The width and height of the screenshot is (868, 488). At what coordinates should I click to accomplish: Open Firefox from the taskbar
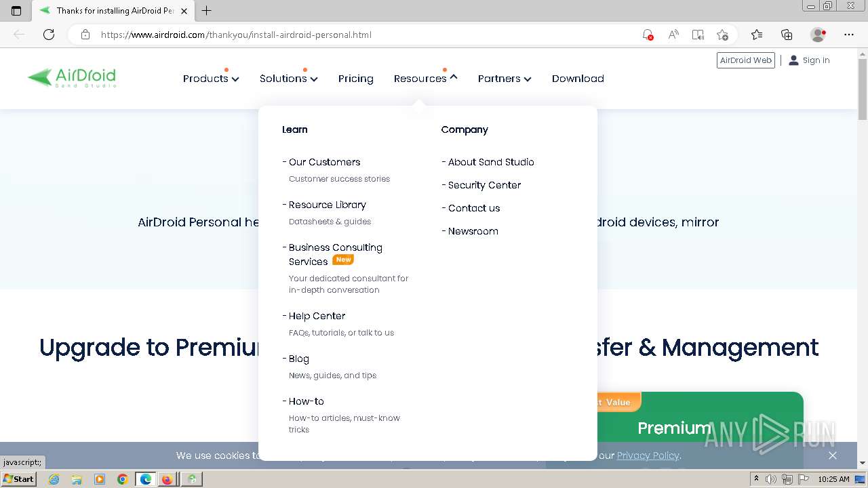point(167,479)
